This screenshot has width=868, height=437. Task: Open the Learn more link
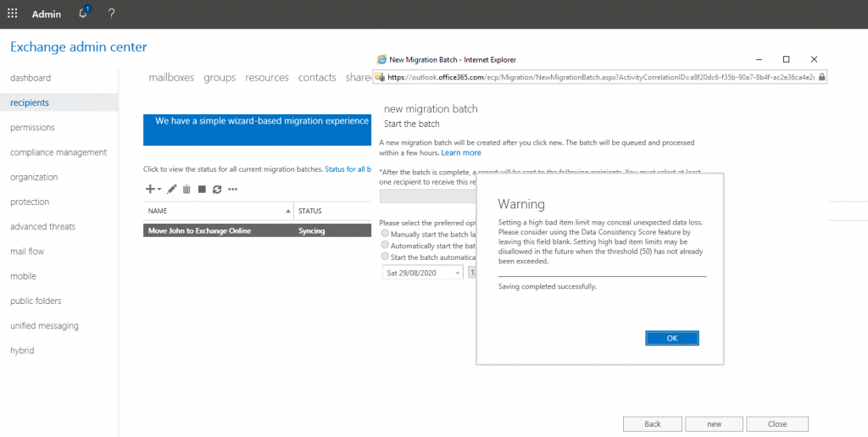click(x=461, y=152)
